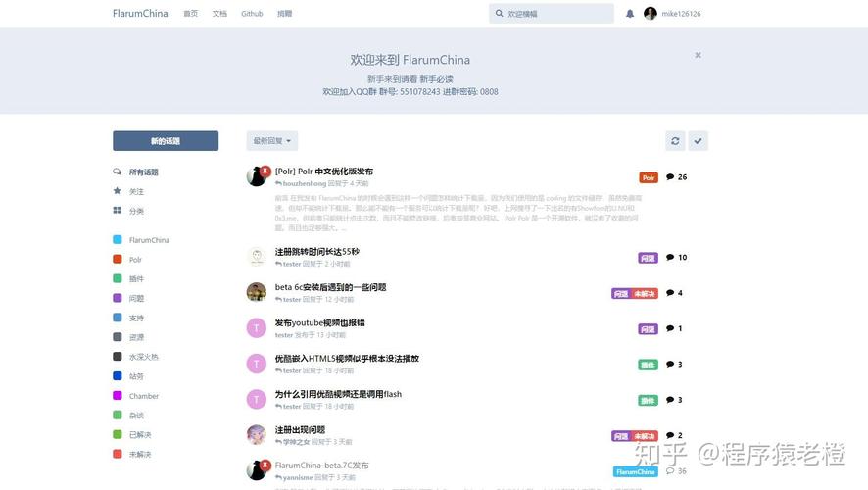
Task: Click the 新手必读 link in banner
Action: tap(436, 79)
